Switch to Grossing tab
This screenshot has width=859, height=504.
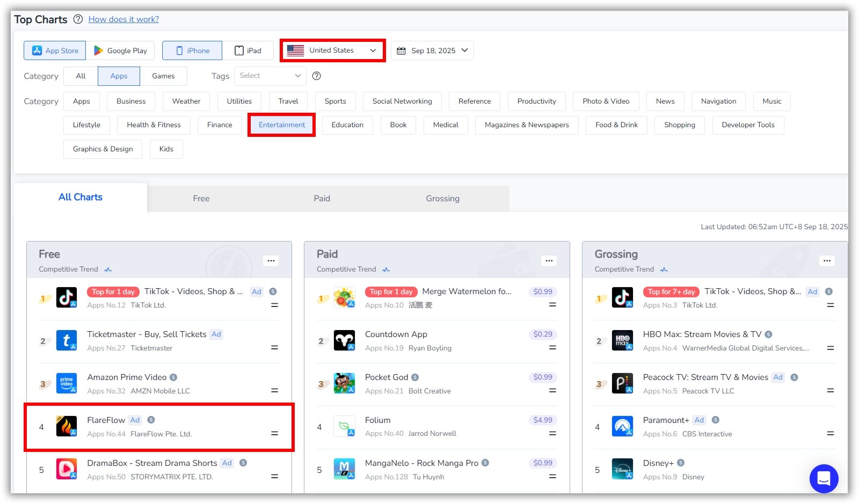[443, 199]
